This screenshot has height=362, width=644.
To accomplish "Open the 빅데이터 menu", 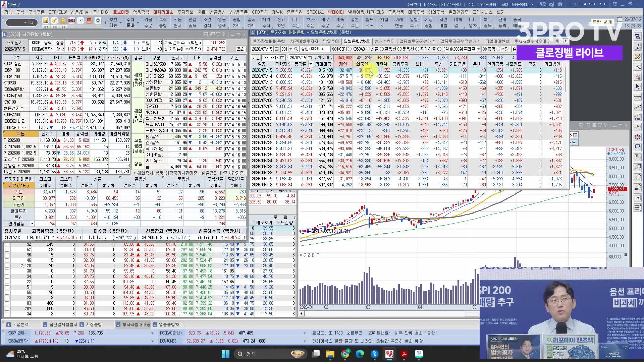I will pos(336,12).
